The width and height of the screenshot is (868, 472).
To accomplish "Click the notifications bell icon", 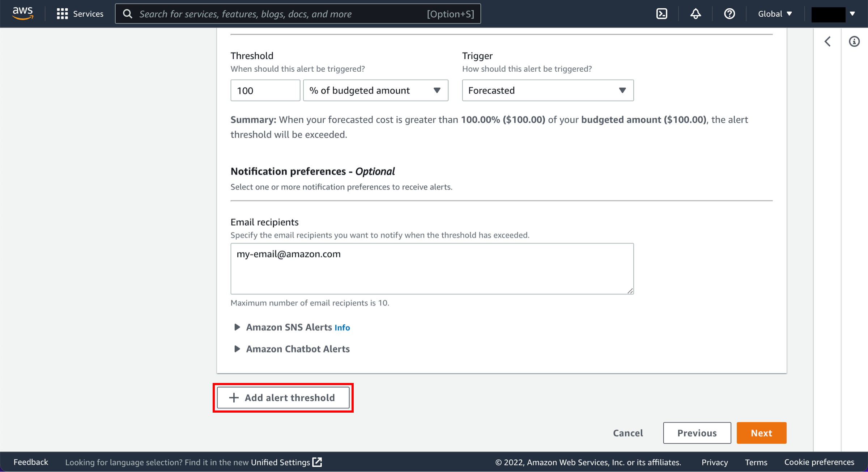I will [695, 13].
